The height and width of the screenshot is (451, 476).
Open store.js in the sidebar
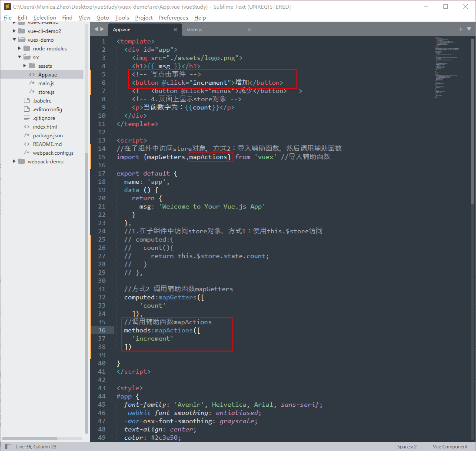coord(46,92)
